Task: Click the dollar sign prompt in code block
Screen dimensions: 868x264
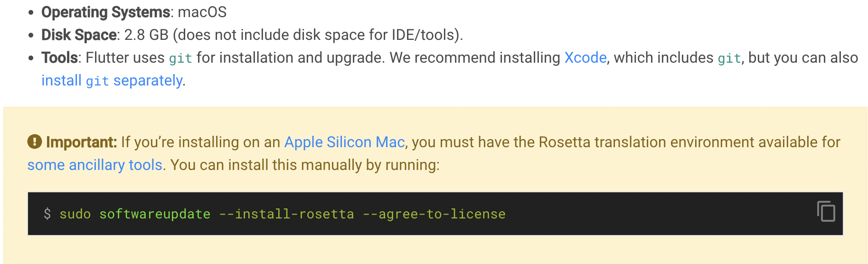Action: pos(47,214)
